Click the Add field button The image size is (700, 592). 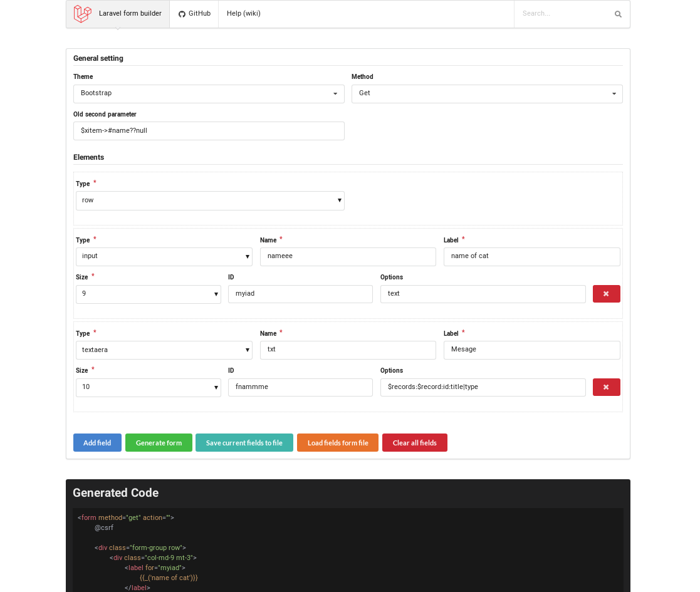pyautogui.click(x=97, y=442)
